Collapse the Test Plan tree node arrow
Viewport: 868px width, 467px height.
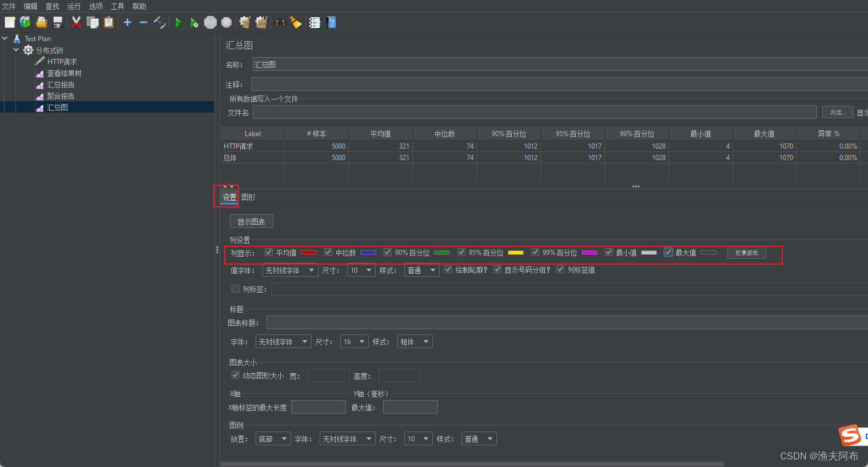pyautogui.click(x=5, y=38)
